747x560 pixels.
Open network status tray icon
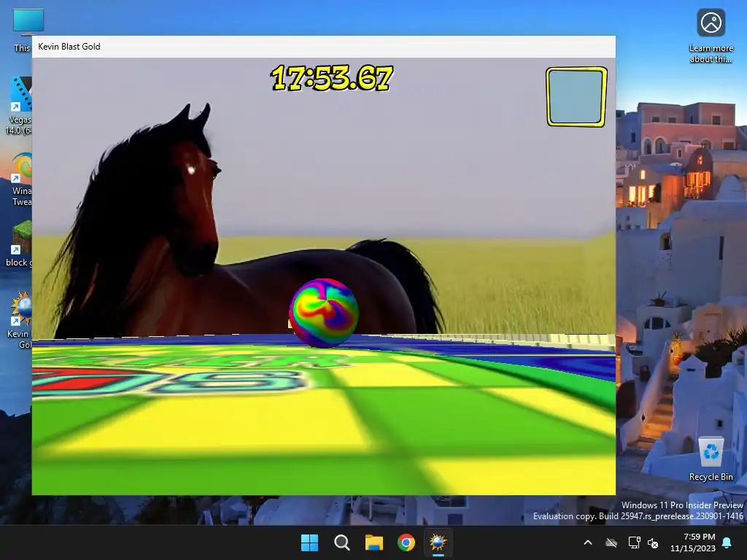coord(634,542)
